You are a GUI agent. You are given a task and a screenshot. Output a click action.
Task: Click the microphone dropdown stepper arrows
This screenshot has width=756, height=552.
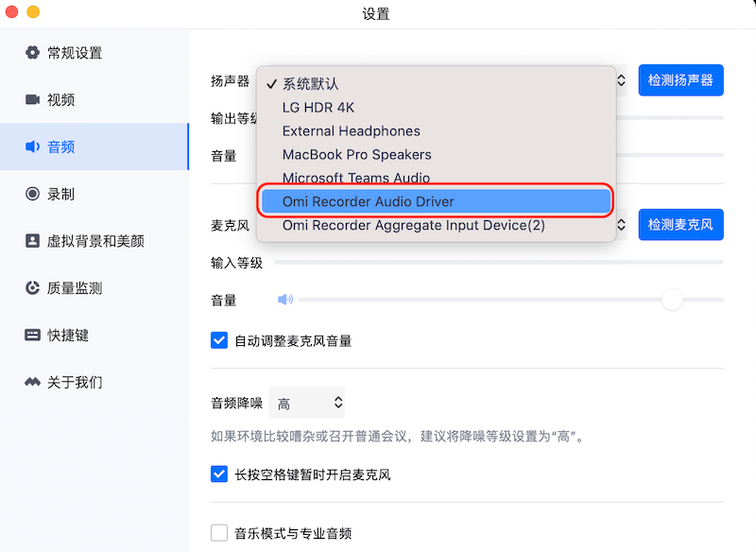[621, 226]
